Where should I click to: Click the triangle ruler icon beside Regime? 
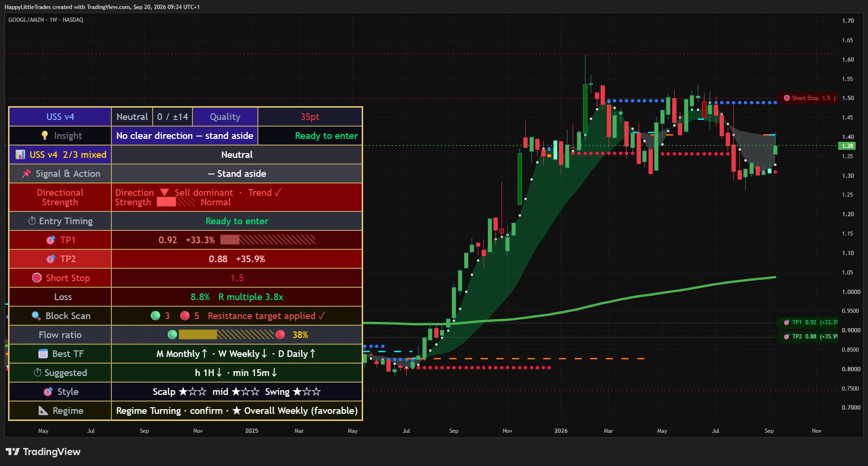pos(43,411)
